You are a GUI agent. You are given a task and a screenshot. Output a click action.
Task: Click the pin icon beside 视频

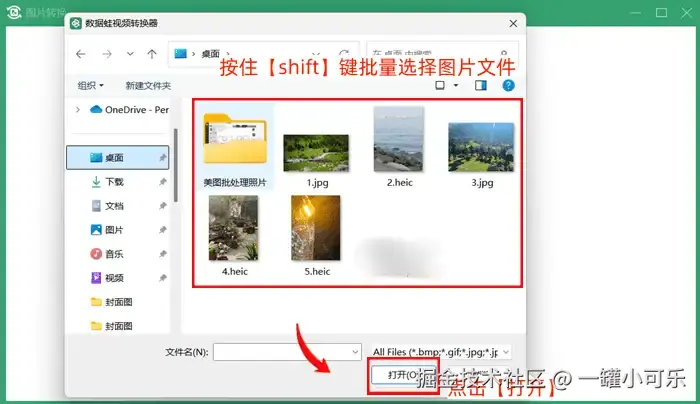[162, 278]
